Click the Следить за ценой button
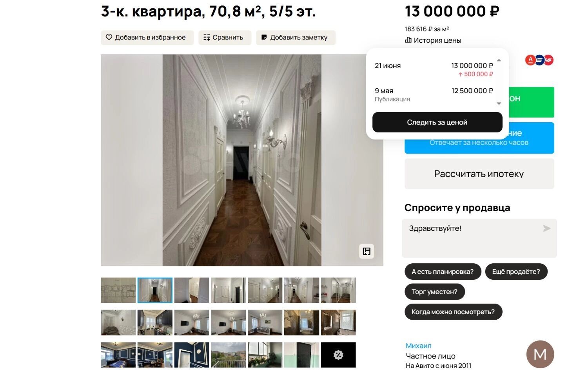 (437, 122)
